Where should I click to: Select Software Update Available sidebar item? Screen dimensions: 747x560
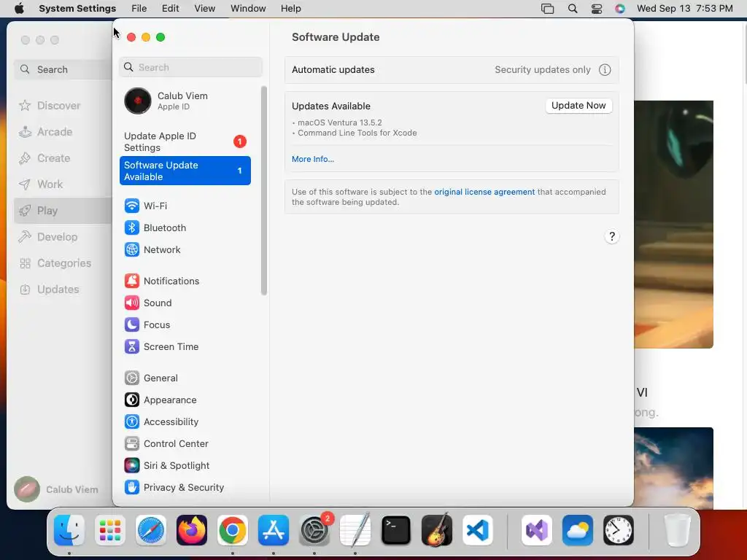click(x=185, y=171)
